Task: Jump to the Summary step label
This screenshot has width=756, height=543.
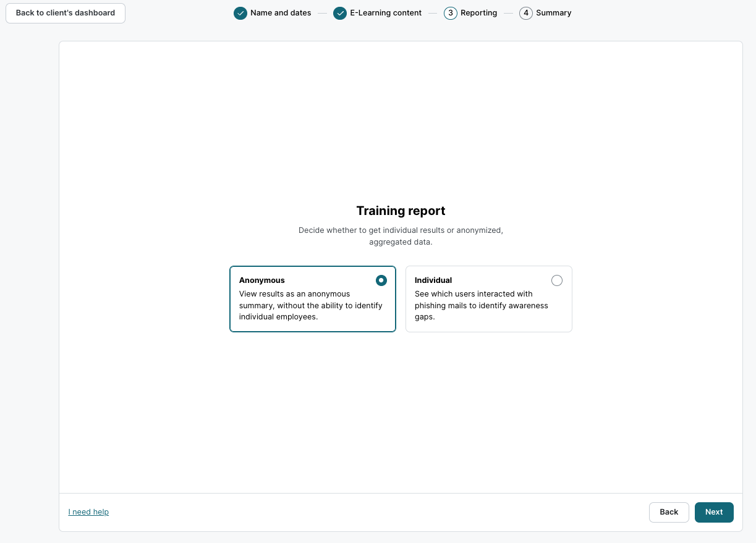Action: point(553,13)
